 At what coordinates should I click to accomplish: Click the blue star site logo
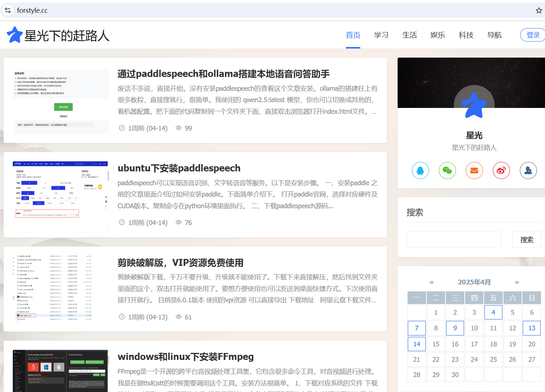click(x=15, y=35)
